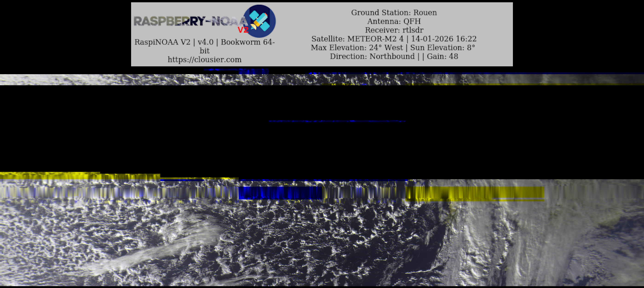Viewport: 644px width, 288px height.
Task: Click the Sun Elevation: 8° text
Action: pyautogui.click(x=443, y=48)
